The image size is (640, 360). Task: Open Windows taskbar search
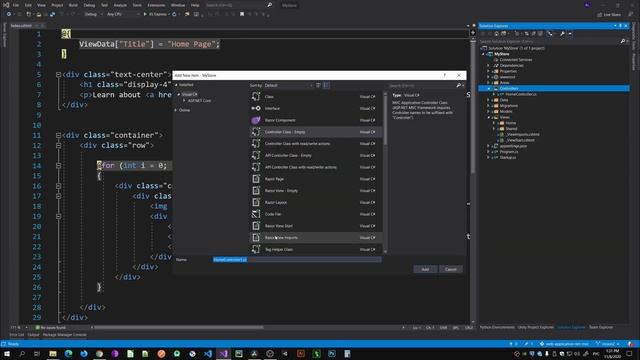point(22,353)
